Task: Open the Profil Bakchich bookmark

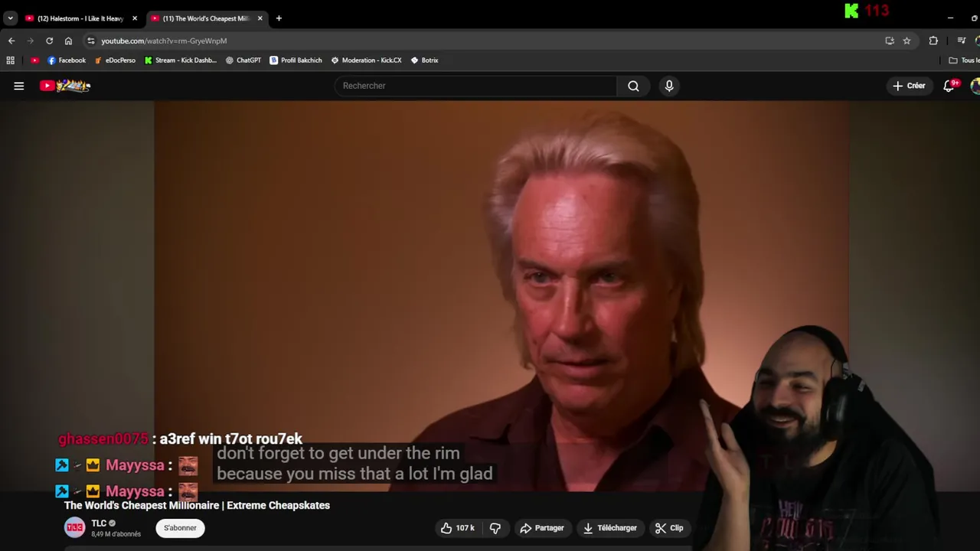Action: (x=296, y=60)
